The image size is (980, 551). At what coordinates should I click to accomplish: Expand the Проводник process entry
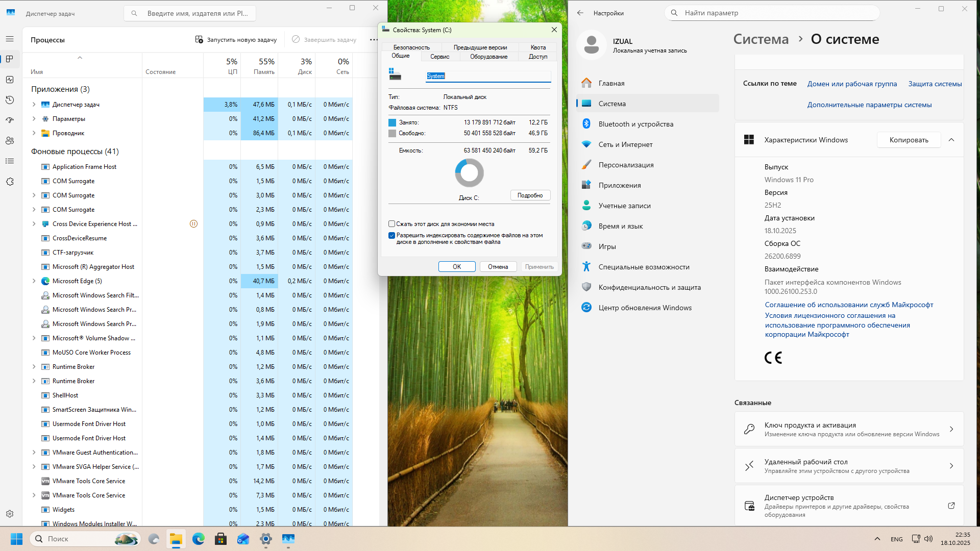click(x=34, y=133)
